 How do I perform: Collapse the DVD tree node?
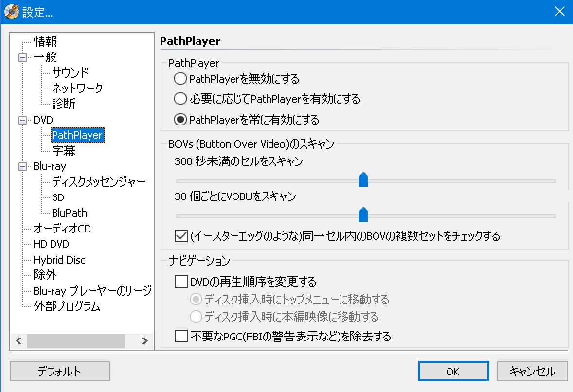(x=23, y=120)
